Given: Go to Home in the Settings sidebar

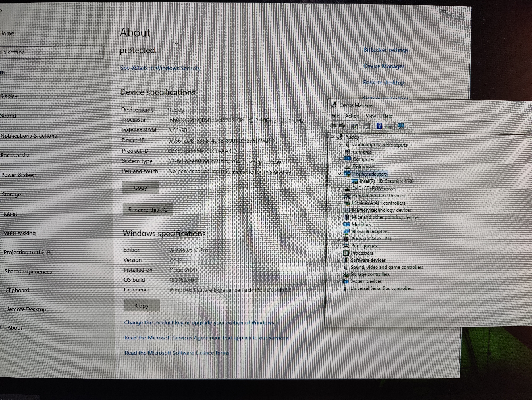Looking at the screenshot, I should click(x=7, y=33).
